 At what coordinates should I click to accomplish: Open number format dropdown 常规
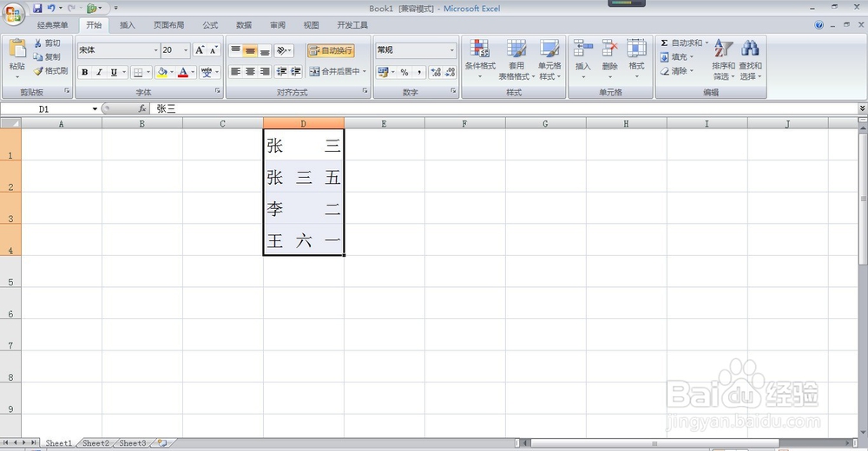coord(451,50)
